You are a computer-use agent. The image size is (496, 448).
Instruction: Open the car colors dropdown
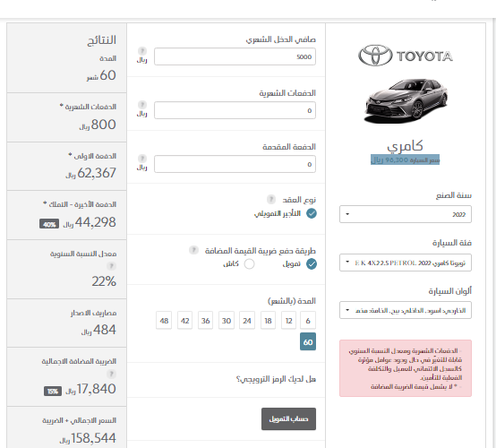point(406,310)
